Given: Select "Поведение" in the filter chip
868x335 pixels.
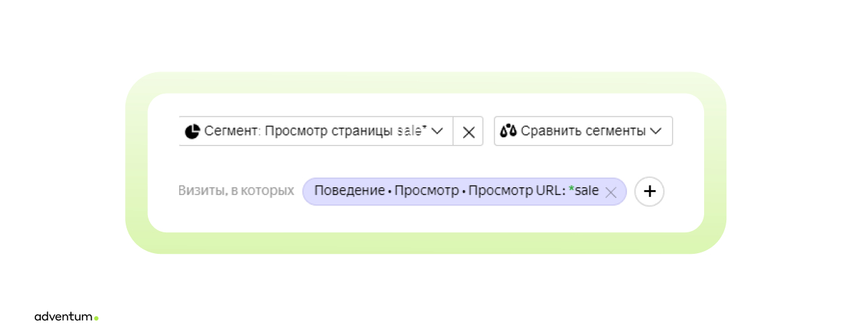Looking at the screenshot, I should pyautogui.click(x=349, y=191).
